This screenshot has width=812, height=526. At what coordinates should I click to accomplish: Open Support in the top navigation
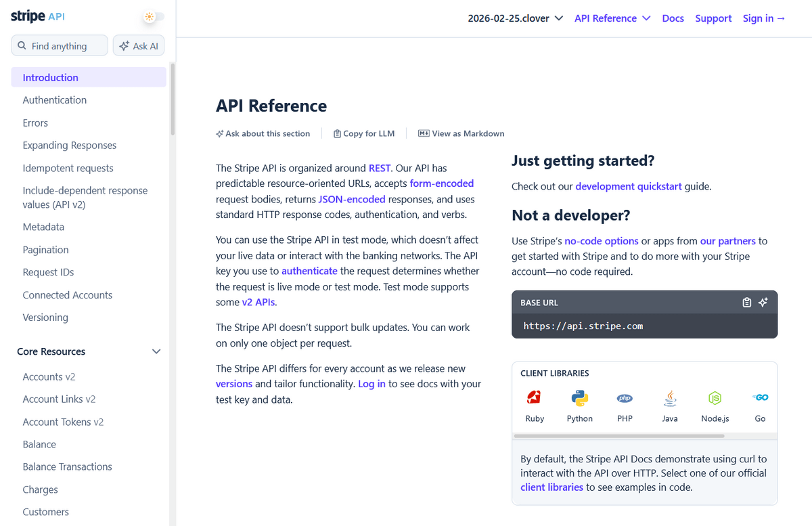tap(713, 18)
